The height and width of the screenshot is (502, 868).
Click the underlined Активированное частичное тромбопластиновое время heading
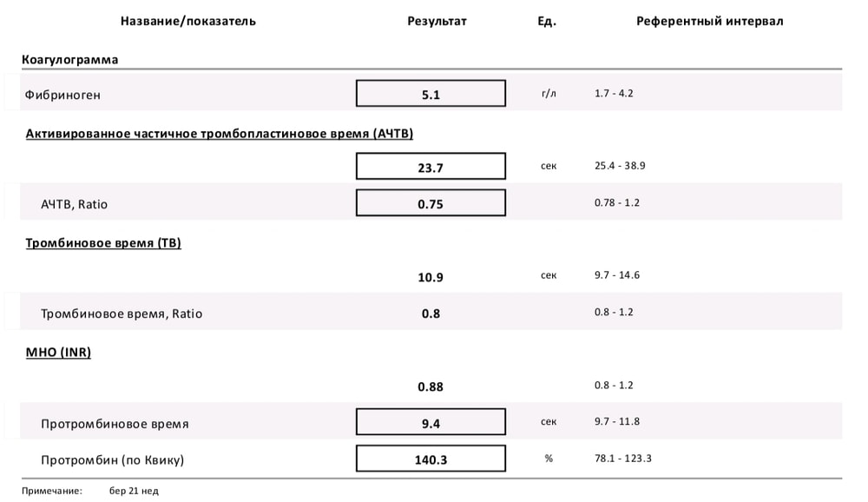coord(220,134)
